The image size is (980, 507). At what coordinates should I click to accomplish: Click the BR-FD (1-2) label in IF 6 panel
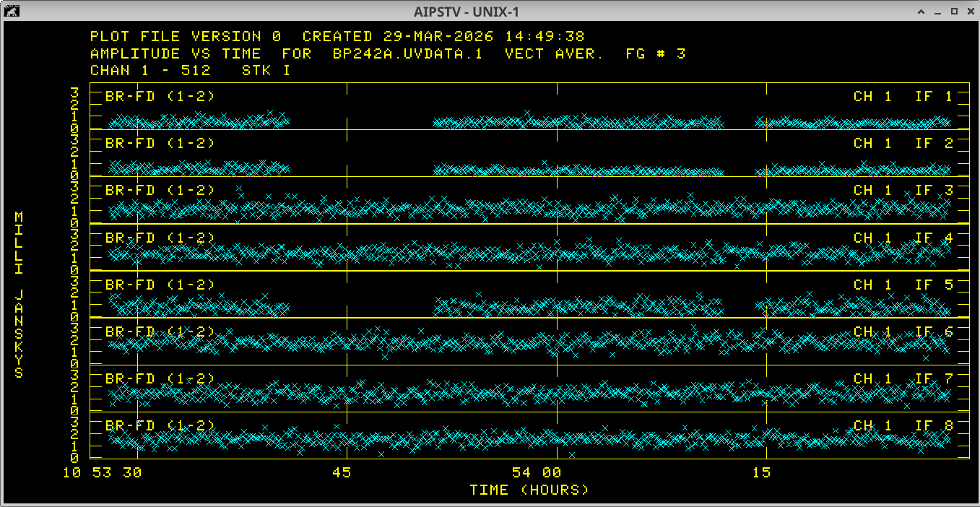[160, 332]
